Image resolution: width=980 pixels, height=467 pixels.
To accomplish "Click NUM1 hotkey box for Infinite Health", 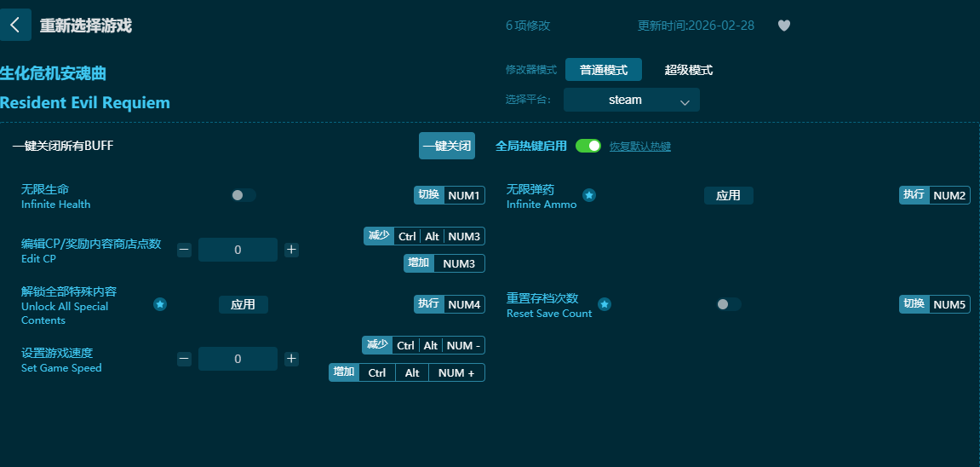I will coord(464,195).
